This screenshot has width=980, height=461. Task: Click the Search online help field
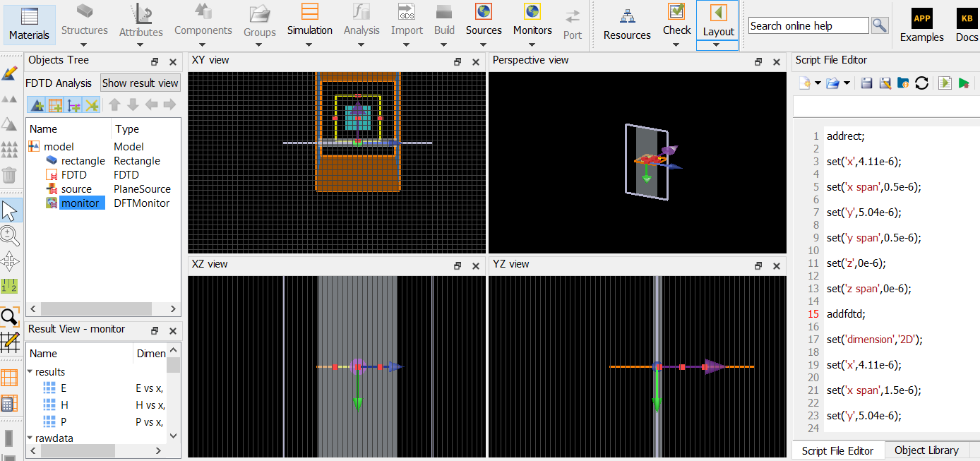[808, 25]
